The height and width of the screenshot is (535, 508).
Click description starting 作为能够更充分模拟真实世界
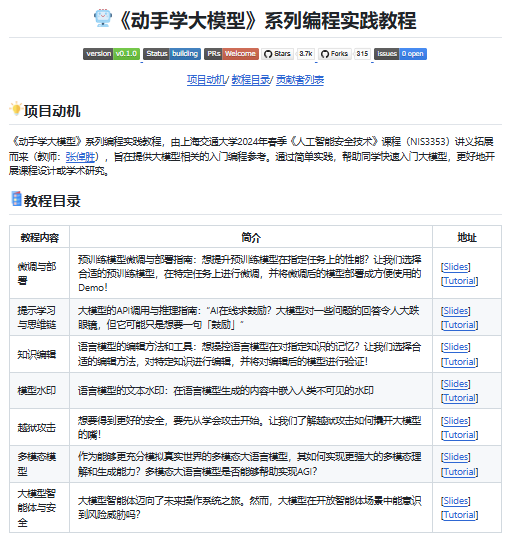point(251,464)
